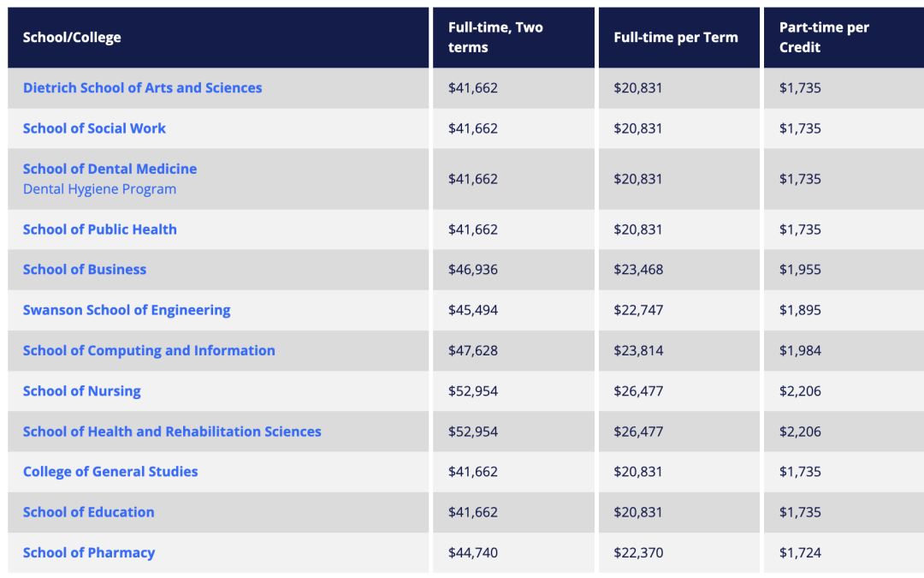924x578 pixels.
Task: Click the $22,747 engineering per-term cell
Action: click(637, 310)
